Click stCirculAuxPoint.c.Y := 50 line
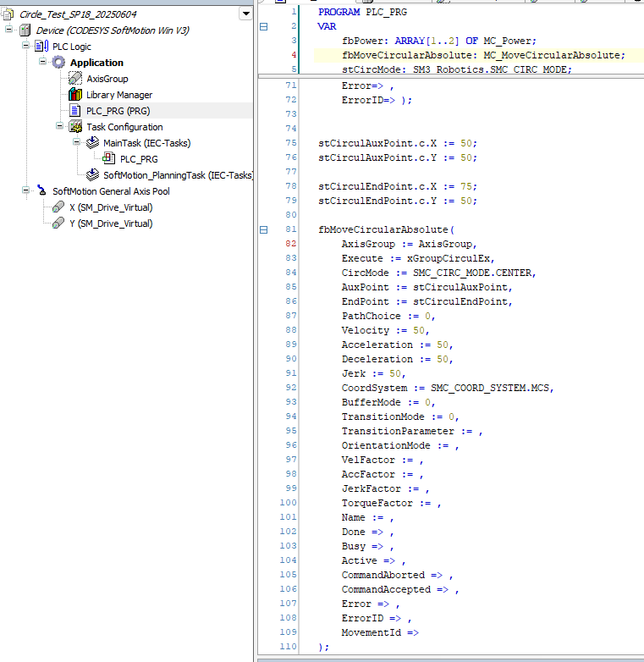 click(x=398, y=158)
